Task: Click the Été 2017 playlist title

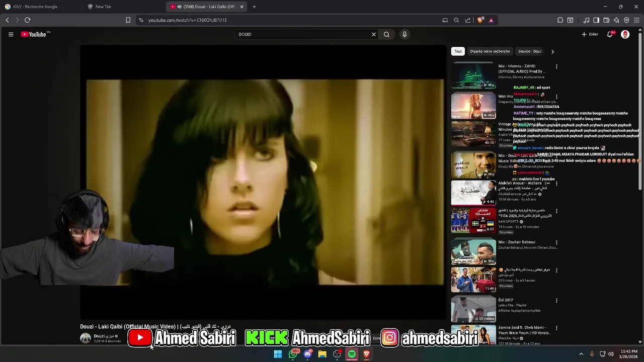Action: coord(506,300)
